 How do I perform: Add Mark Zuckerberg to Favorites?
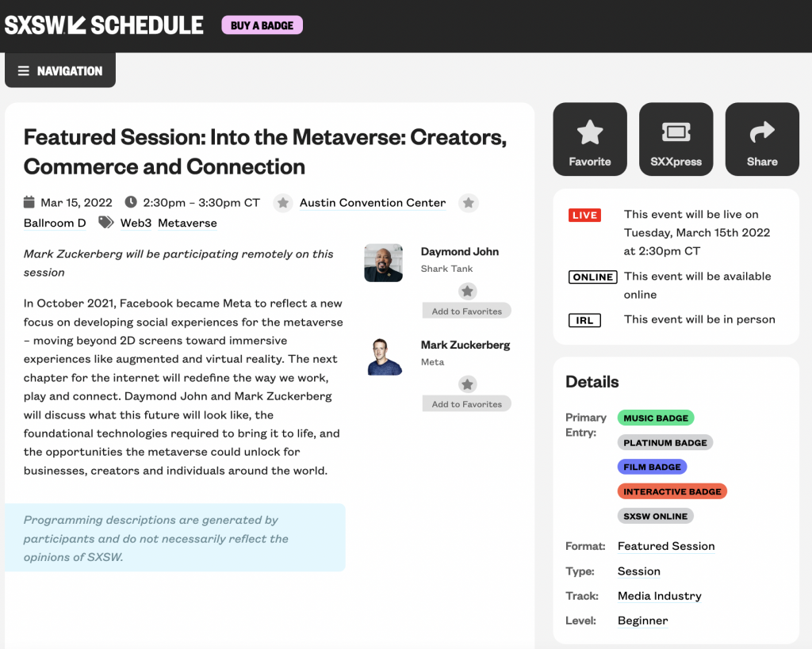466,404
